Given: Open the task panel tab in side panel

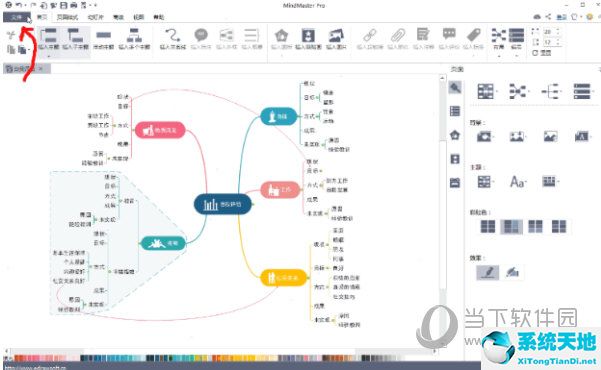Looking at the screenshot, I should pos(455,183).
